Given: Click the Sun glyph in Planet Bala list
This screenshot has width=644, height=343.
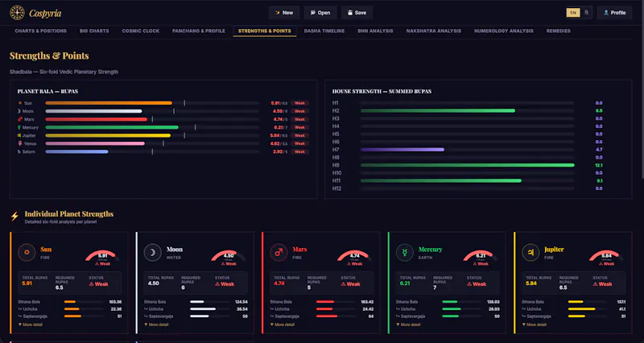Looking at the screenshot, I should pyautogui.click(x=19, y=103).
